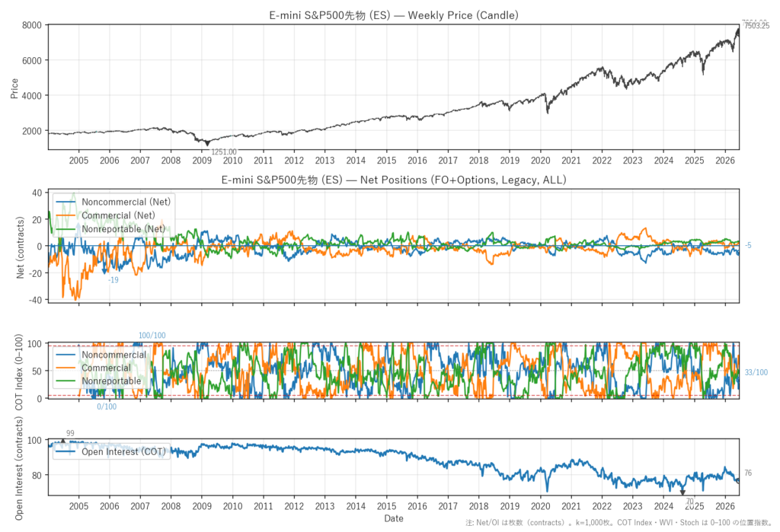Screen dimensions: 780x532
Task: Click the 8000 tick on the price axis
Action: [x=32, y=25]
